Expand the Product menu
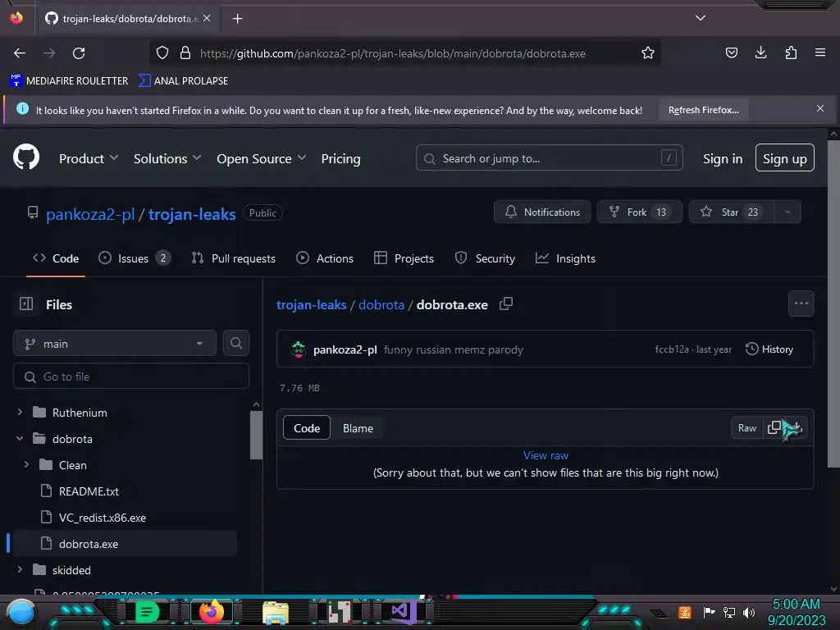The image size is (840, 630). click(x=89, y=158)
